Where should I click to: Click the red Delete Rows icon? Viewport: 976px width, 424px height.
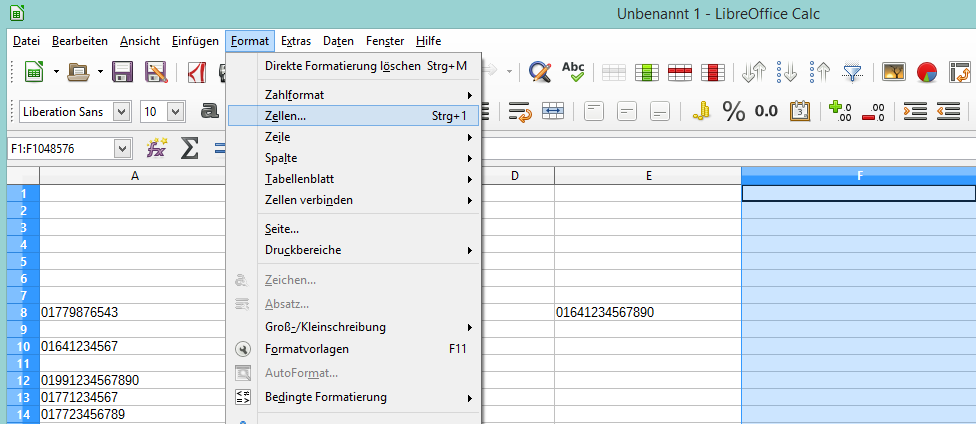pos(680,73)
